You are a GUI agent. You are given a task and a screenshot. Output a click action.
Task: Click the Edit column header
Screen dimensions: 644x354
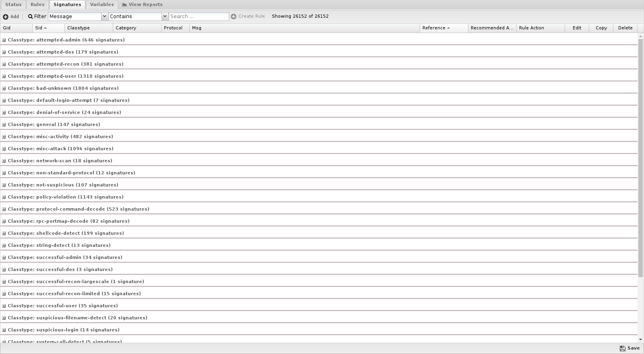[577, 28]
